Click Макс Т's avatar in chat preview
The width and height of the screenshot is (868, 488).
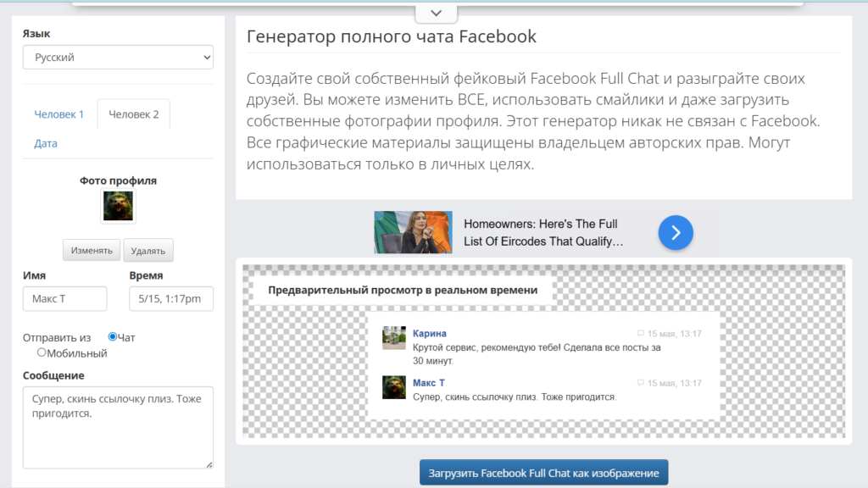pos(393,387)
